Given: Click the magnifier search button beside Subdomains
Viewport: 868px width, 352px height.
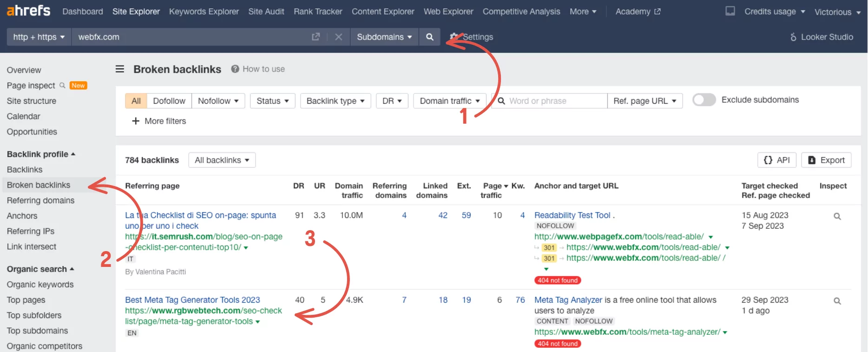Looking at the screenshot, I should 430,37.
